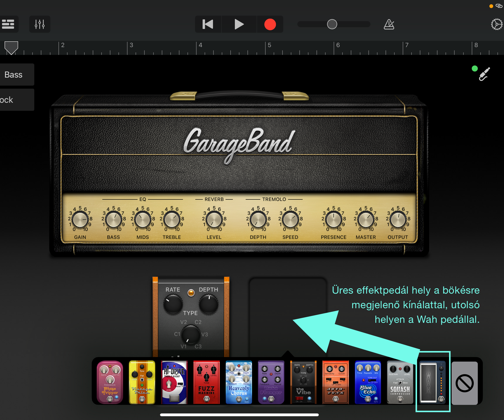Choose the purple Robo Flanger pedal
504x420 pixels.
(x=271, y=382)
